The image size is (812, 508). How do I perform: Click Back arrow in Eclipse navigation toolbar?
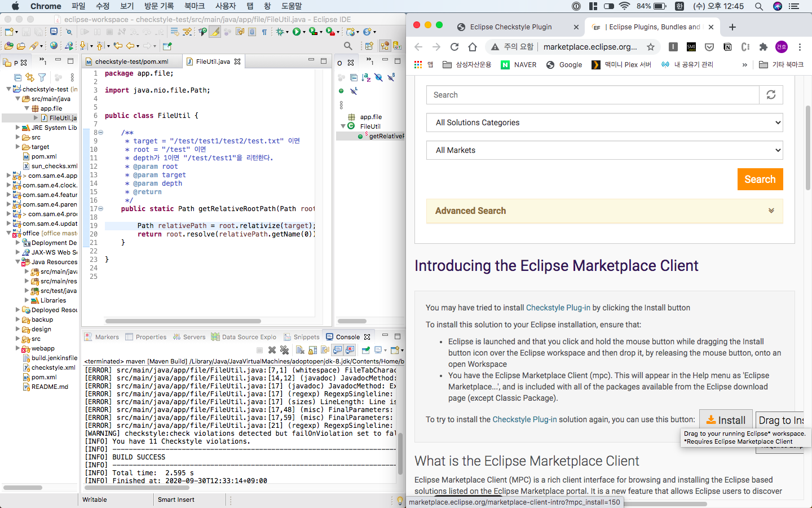point(130,46)
